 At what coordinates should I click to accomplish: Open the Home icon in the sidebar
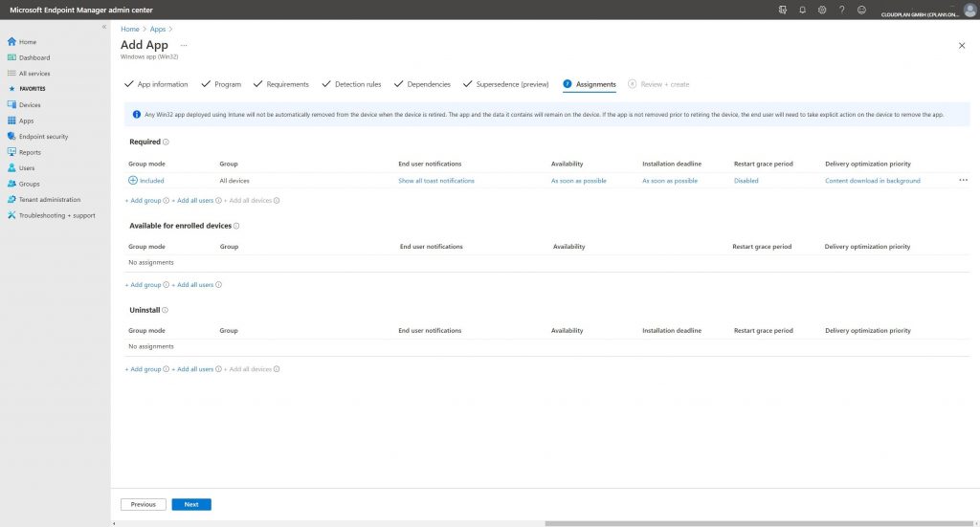11,42
